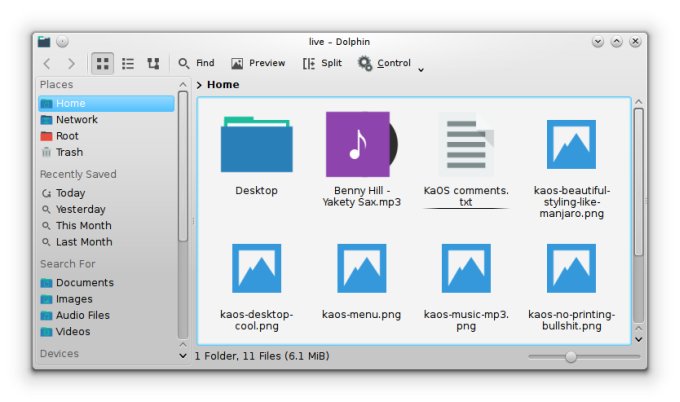Adjust the icon zoom slider
The image size is (680, 402).
570,356
